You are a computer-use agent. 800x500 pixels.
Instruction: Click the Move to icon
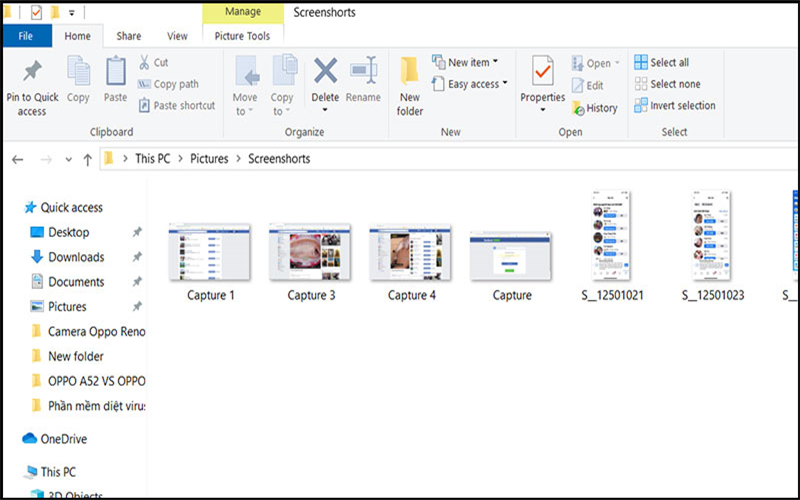coord(247,71)
